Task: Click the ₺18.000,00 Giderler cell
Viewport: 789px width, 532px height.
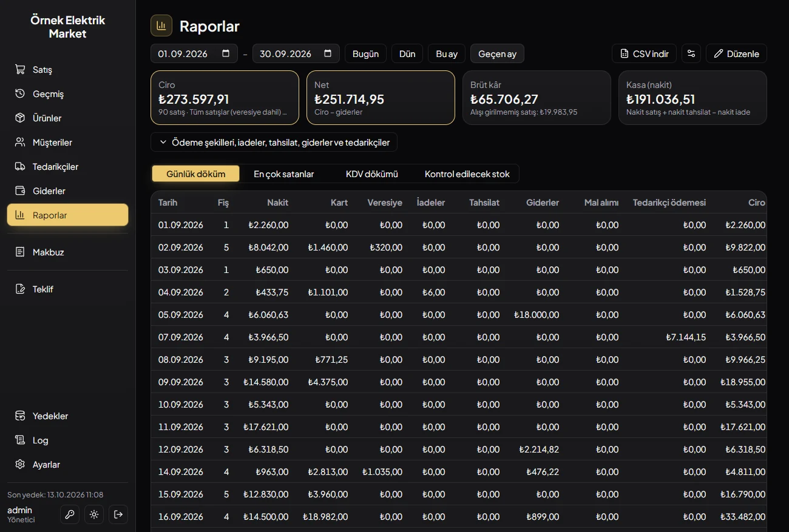Action: (537, 315)
